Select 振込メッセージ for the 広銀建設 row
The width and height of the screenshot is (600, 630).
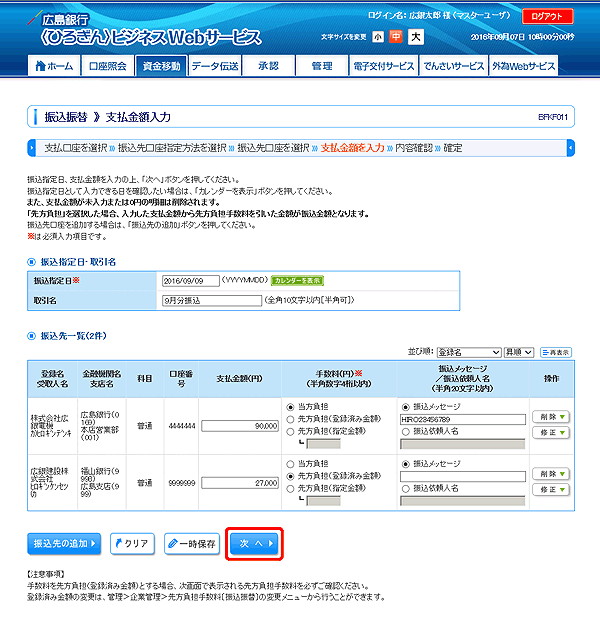click(x=406, y=464)
